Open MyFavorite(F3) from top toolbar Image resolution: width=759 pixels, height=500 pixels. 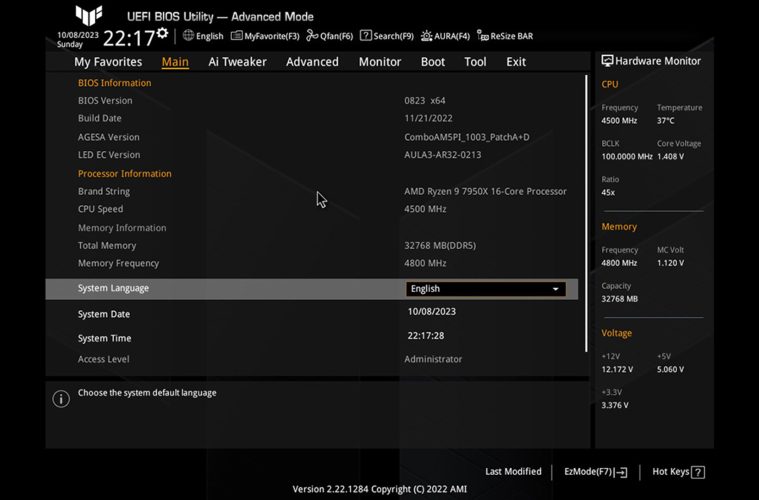coord(265,36)
